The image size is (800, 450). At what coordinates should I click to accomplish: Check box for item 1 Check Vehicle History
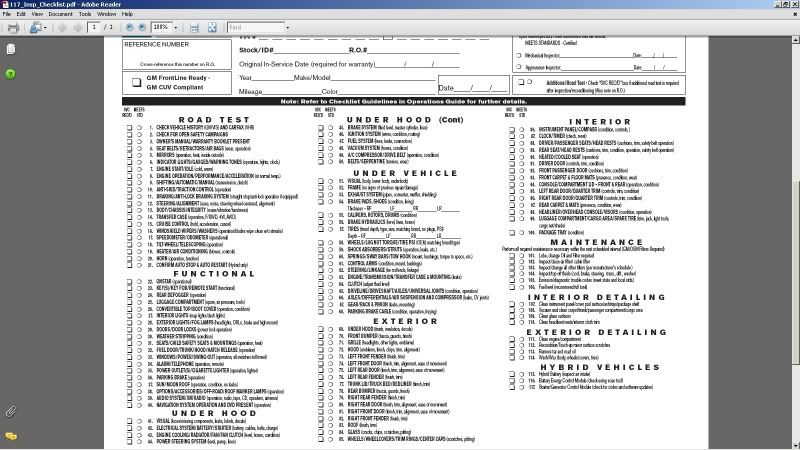click(129, 128)
